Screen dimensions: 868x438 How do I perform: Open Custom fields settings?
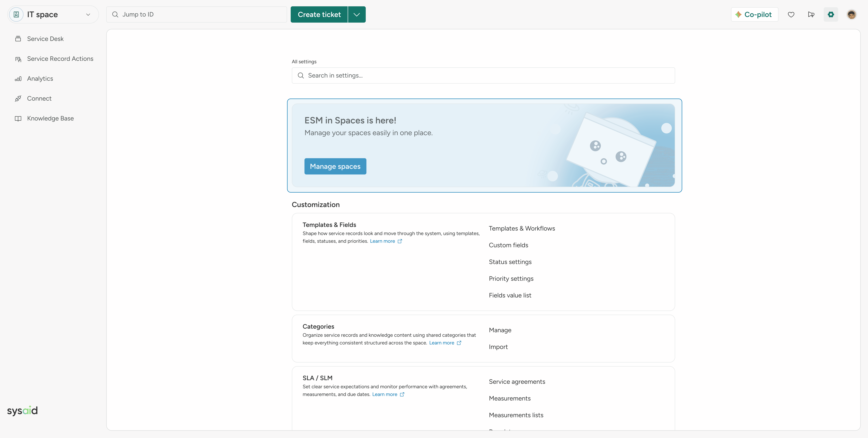[x=508, y=245]
